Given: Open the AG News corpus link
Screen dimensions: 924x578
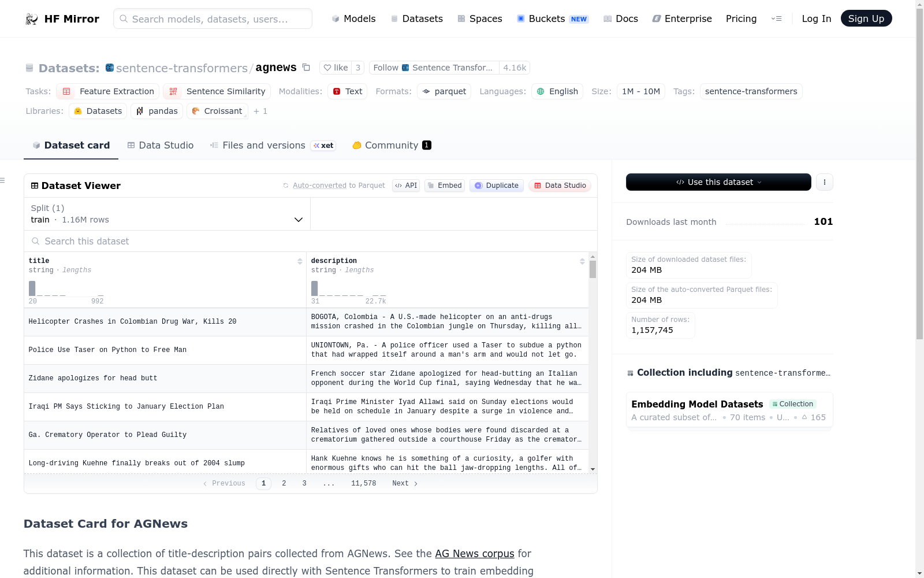Looking at the screenshot, I should (475, 554).
